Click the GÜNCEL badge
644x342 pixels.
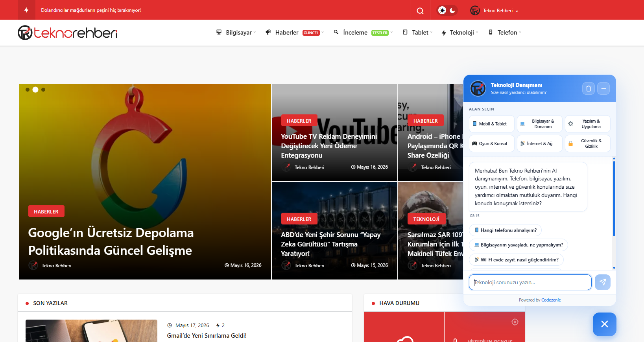[311, 33]
